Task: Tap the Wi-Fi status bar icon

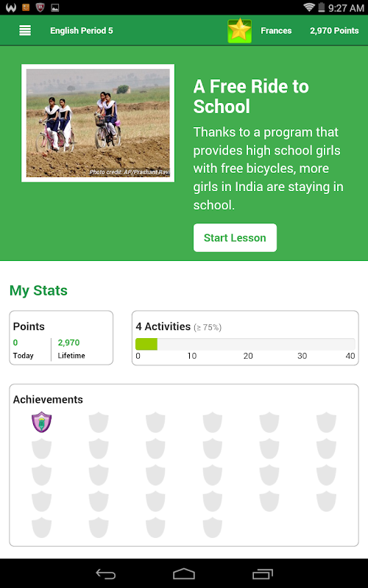Action: (308, 7)
